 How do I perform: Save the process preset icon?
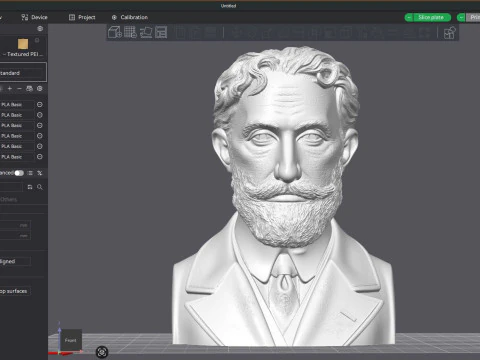[30, 187]
